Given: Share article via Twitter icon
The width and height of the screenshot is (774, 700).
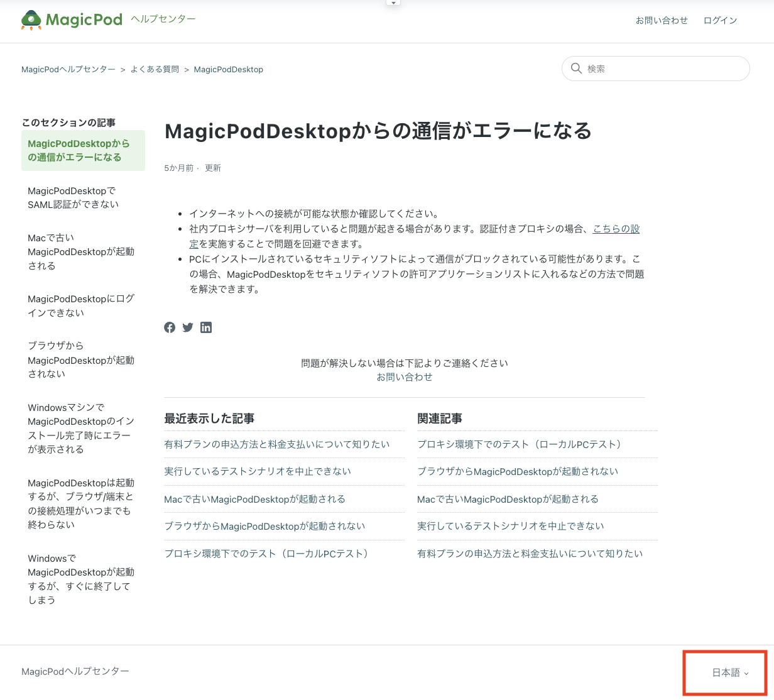Looking at the screenshot, I should pos(188,327).
